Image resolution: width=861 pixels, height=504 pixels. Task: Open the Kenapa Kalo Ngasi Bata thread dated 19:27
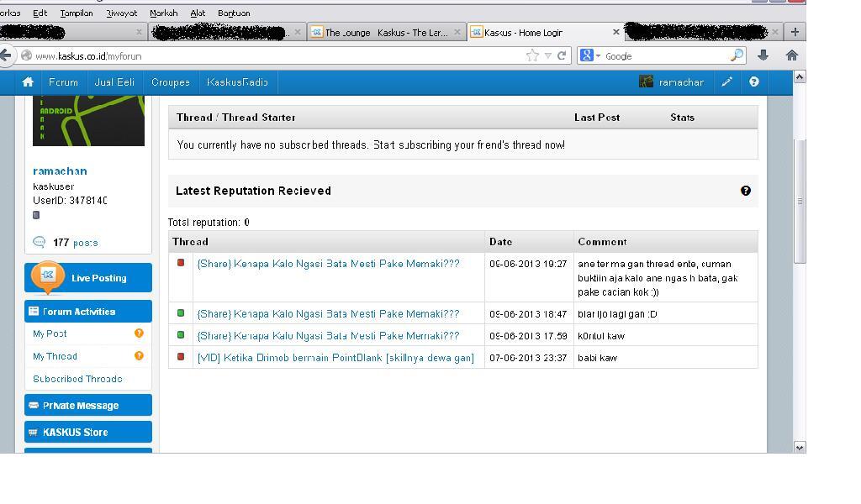coord(329,264)
